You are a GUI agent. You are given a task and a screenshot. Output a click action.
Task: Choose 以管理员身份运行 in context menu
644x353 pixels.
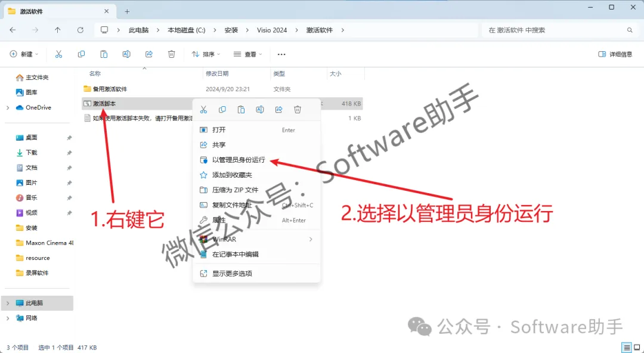[256, 160]
